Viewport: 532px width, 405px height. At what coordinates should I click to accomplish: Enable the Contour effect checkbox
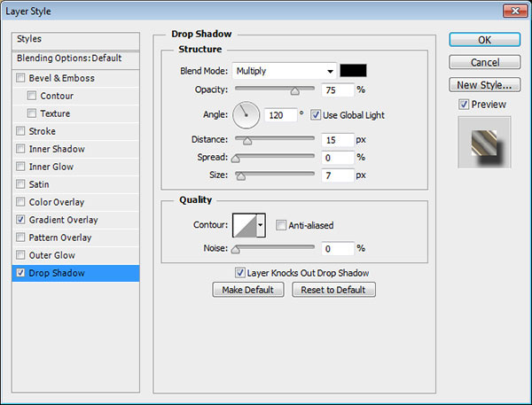(x=32, y=96)
